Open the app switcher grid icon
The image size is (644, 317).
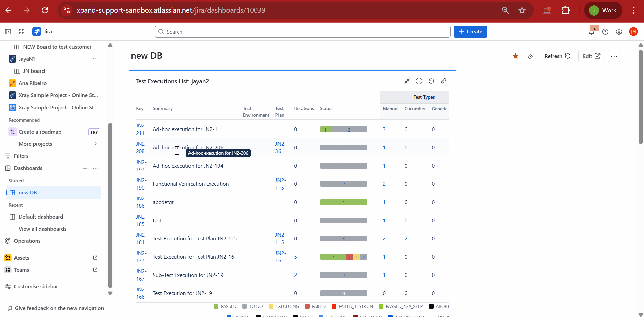pyautogui.click(x=22, y=32)
